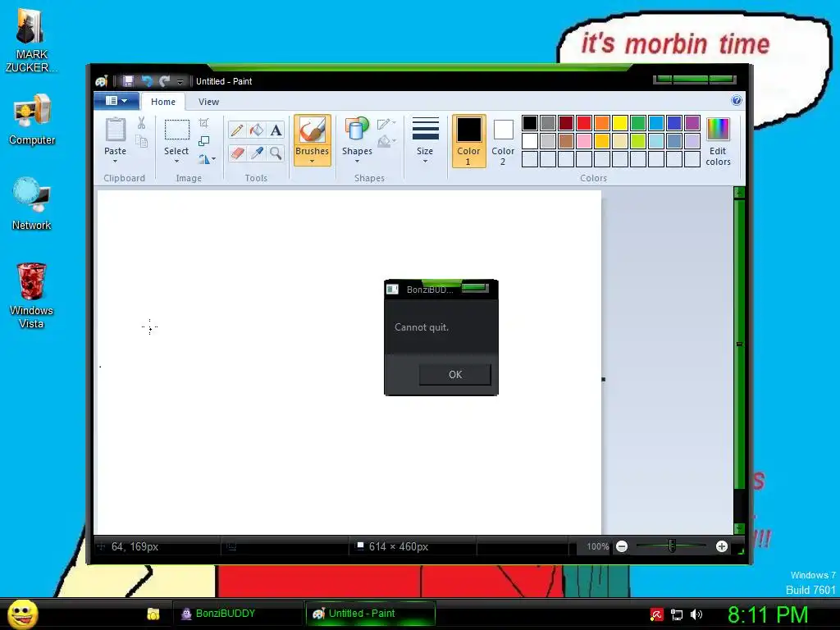Select the Computer desktop icon
Viewport: 840px width, 630px height.
pos(32,119)
